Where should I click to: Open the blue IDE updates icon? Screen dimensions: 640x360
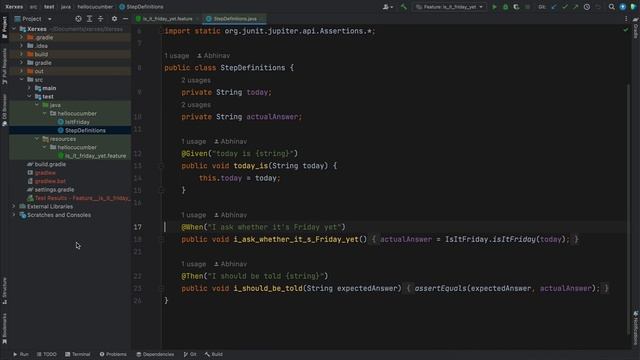[x=622, y=7]
